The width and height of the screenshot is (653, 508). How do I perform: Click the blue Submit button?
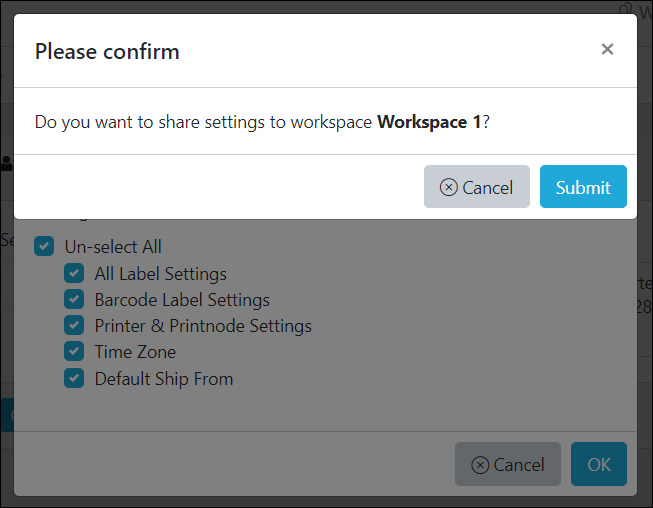(583, 187)
